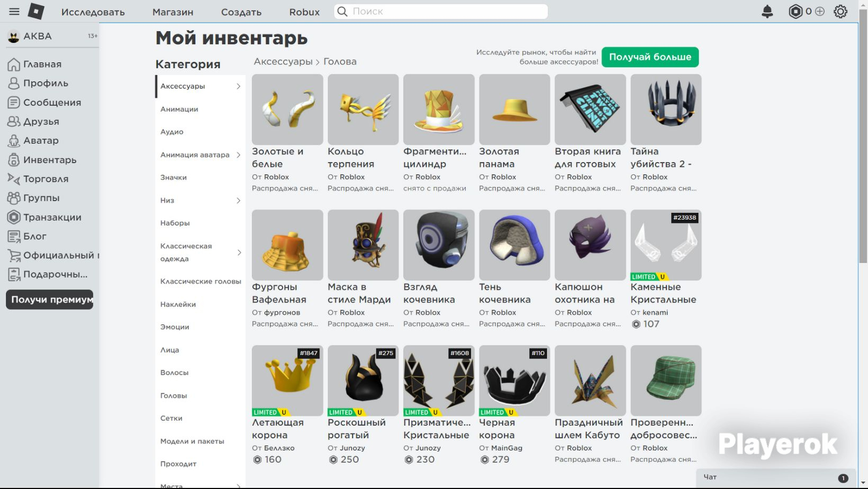Click creator link kenami

point(655,313)
